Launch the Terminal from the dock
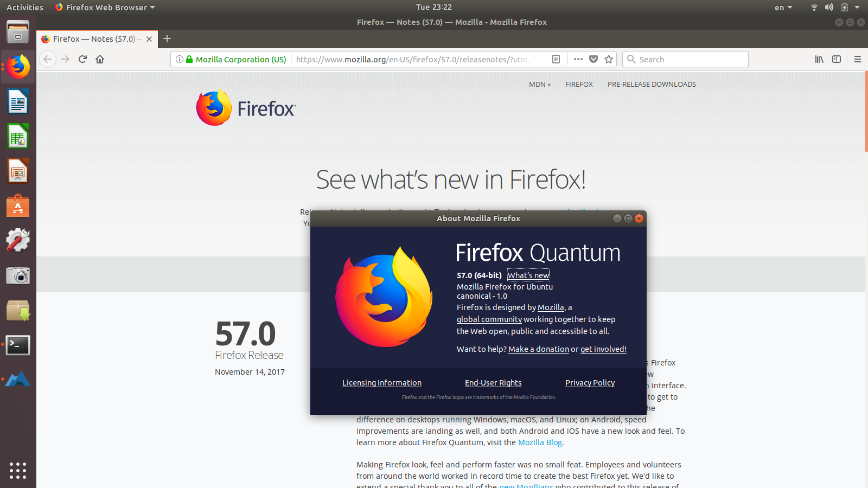This screenshot has width=868, height=488. point(18,345)
